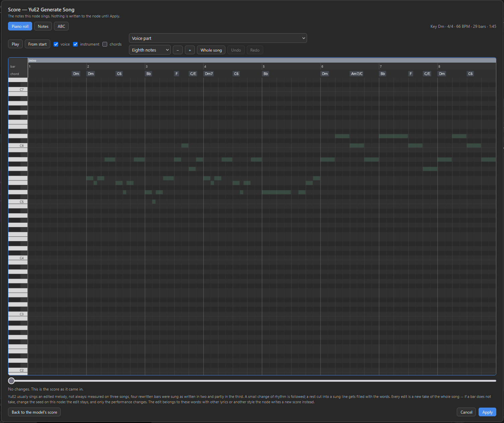Select the C/E chord in bar 3
Screen dimensions: 504x423
point(193,74)
